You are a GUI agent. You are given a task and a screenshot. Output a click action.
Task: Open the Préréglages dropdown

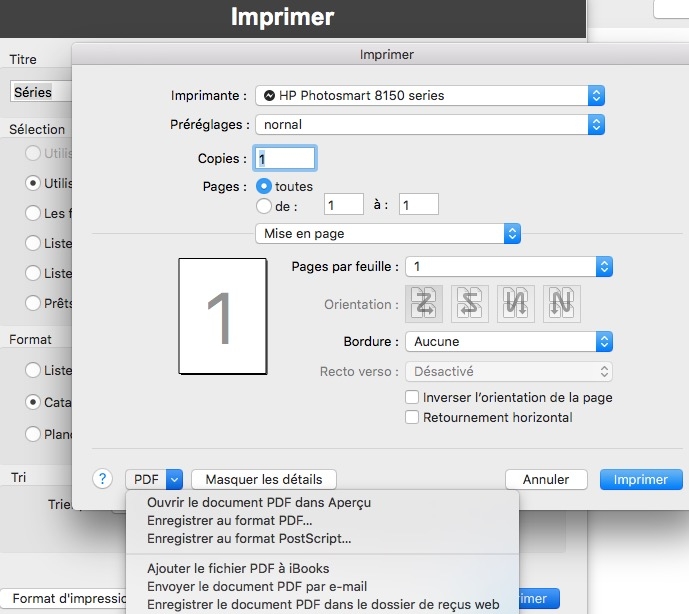430,125
